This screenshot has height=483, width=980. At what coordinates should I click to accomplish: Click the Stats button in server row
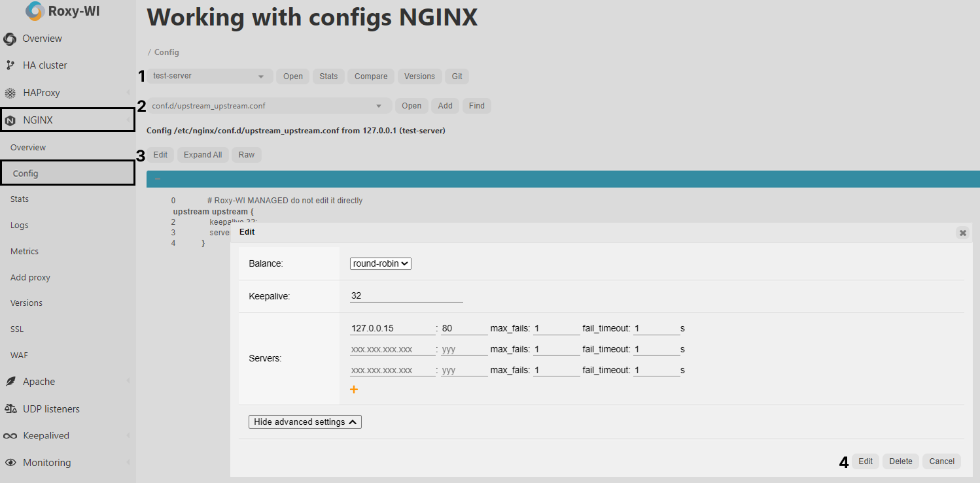coord(328,76)
